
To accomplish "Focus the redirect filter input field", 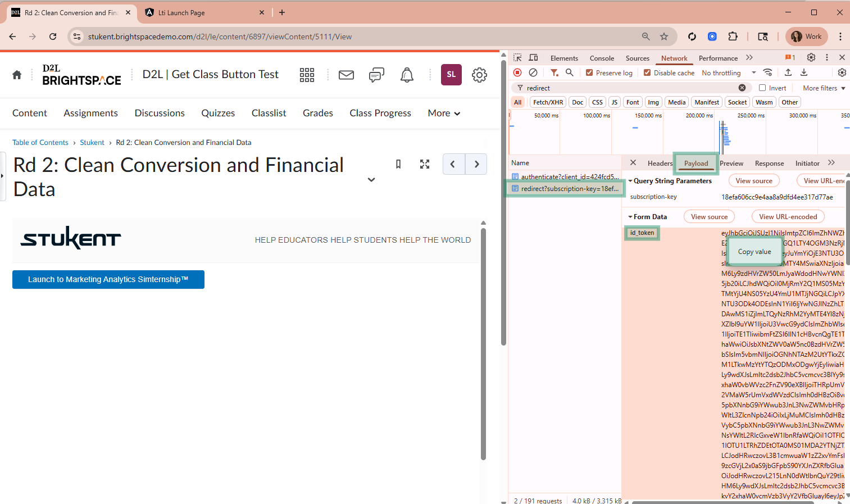I will tap(630, 88).
